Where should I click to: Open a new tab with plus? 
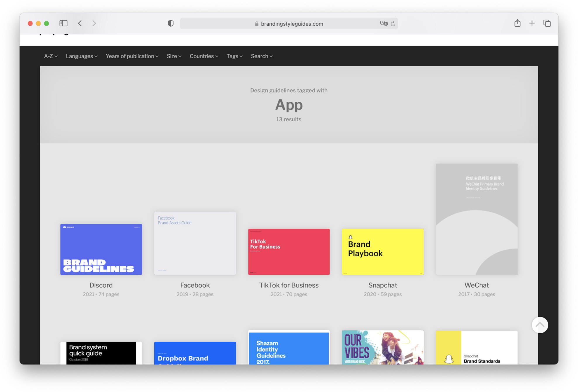tap(532, 23)
